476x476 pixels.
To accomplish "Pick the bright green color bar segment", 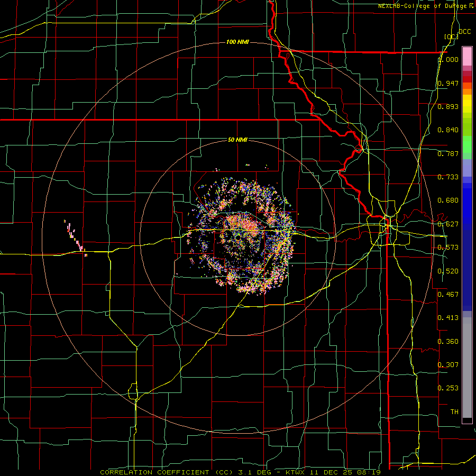I will (x=467, y=144).
